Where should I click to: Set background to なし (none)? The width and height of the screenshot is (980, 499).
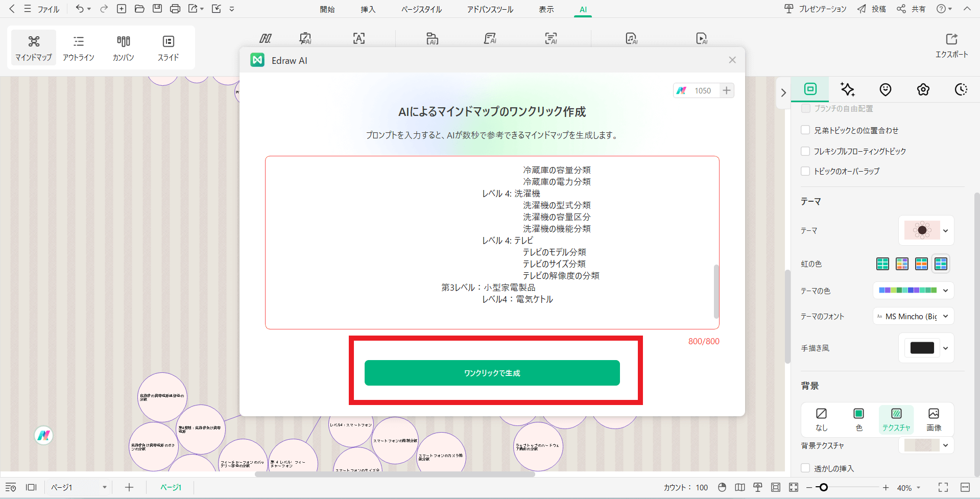tap(821, 419)
